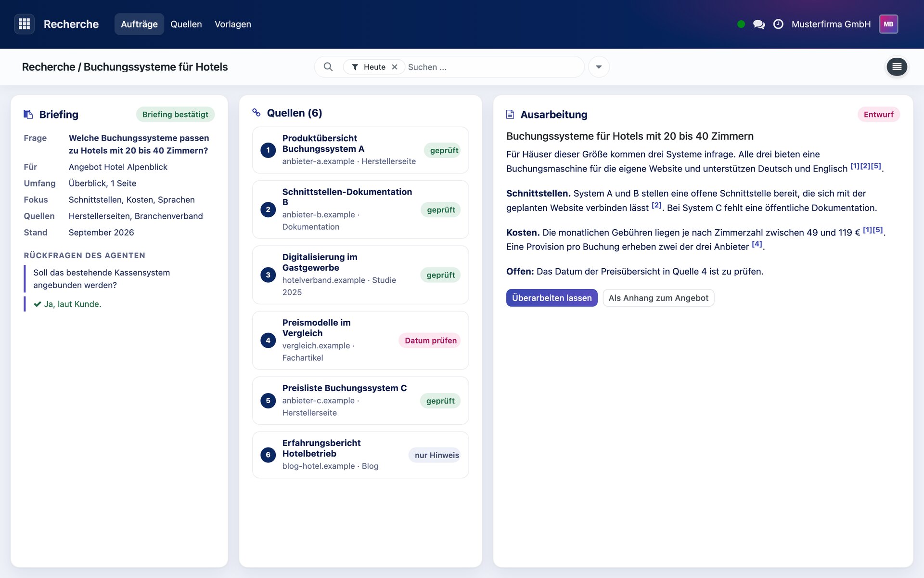Image resolution: width=924 pixels, height=578 pixels.
Task: Open the Vorlagen menu item
Action: pyautogui.click(x=233, y=24)
